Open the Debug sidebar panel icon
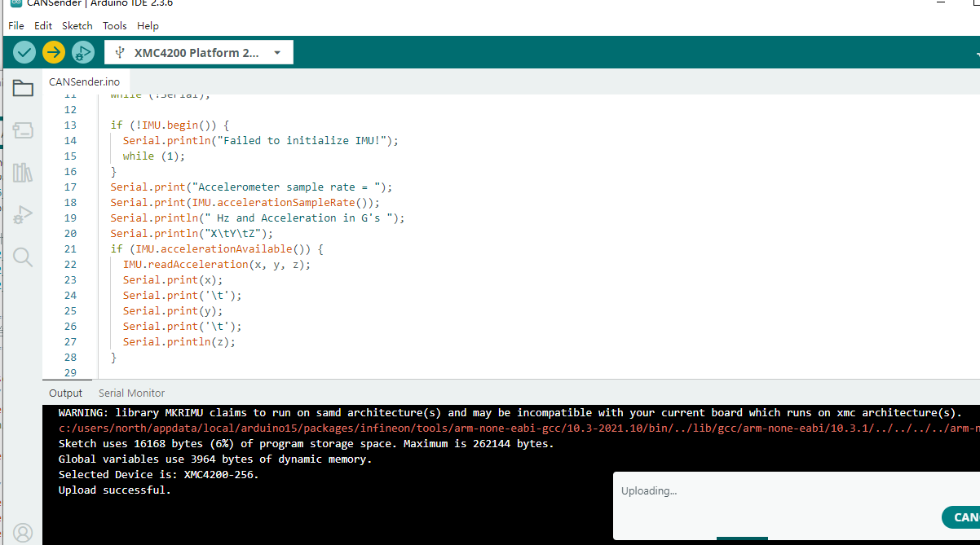980x545 pixels. (23, 215)
